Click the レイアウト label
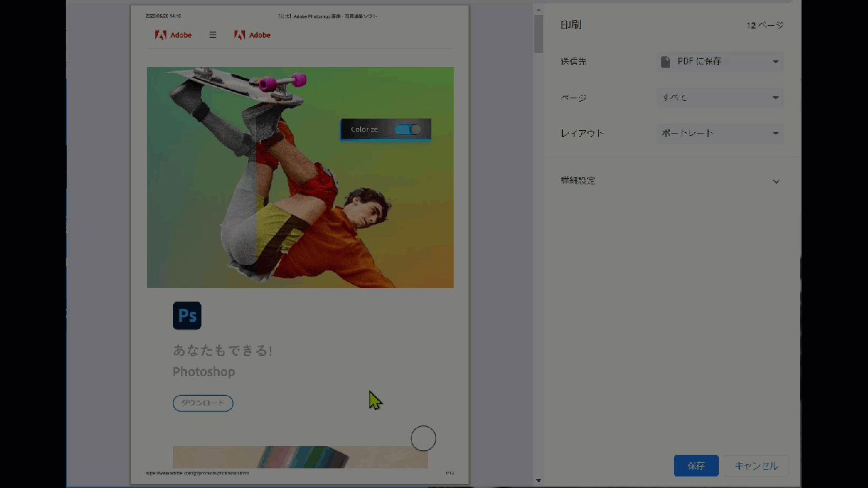This screenshot has height=488, width=868. [x=582, y=134]
